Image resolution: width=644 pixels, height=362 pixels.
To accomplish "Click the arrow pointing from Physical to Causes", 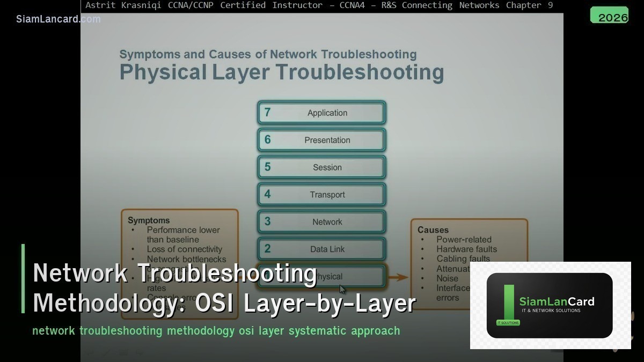I will click(x=397, y=277).
